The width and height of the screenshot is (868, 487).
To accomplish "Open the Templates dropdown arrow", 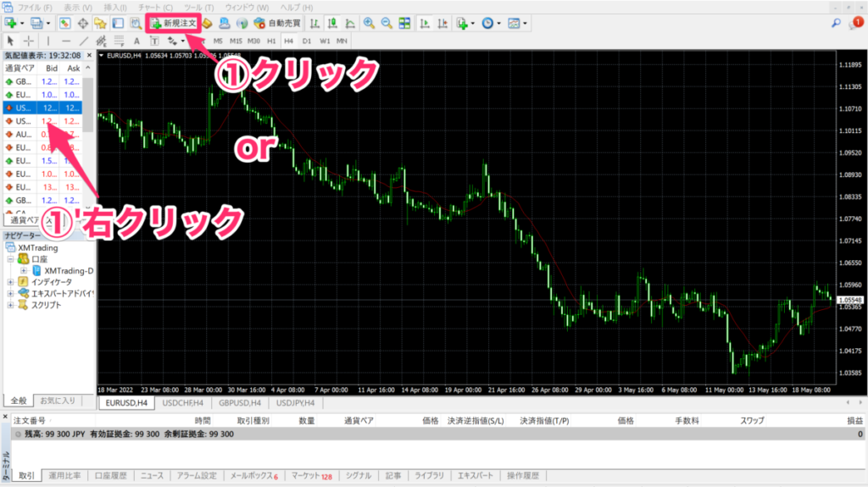I will click(x=525, y=23).
